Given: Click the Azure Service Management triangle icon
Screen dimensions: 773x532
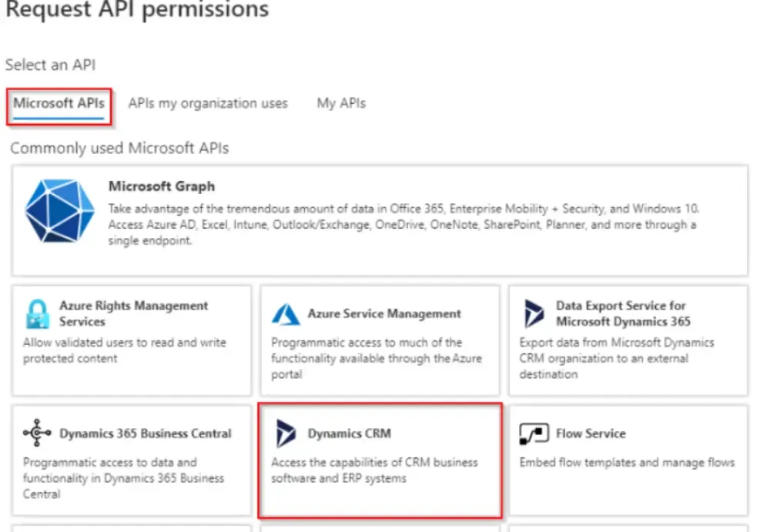Looking at the screenshot, I should 286,314.
